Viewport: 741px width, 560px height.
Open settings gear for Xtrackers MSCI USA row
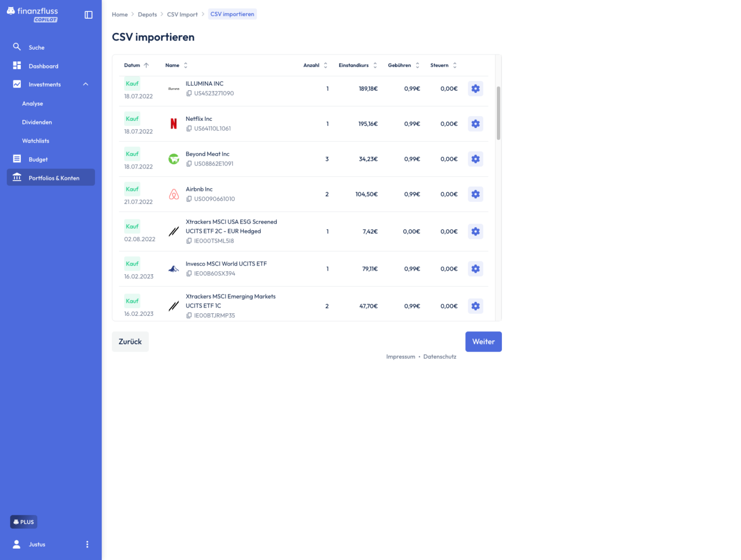pos(476,232)
